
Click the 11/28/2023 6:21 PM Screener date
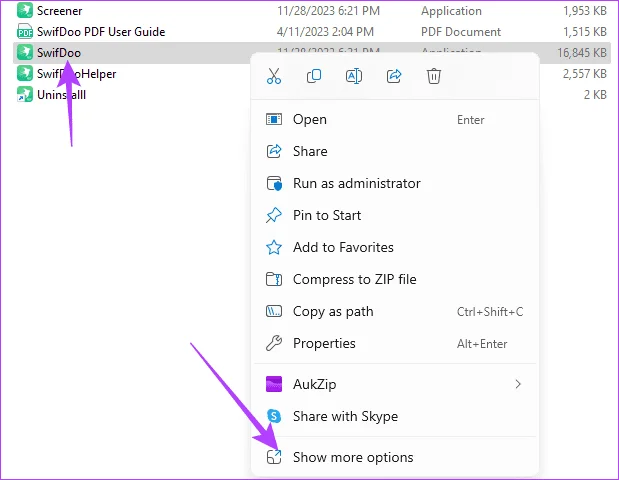point(328,11)
